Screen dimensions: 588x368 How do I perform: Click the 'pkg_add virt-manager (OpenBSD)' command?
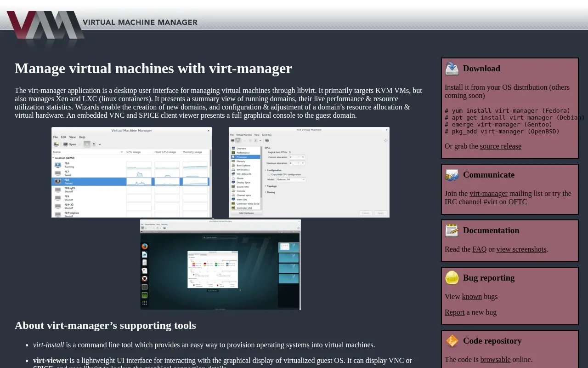point(502,132)
